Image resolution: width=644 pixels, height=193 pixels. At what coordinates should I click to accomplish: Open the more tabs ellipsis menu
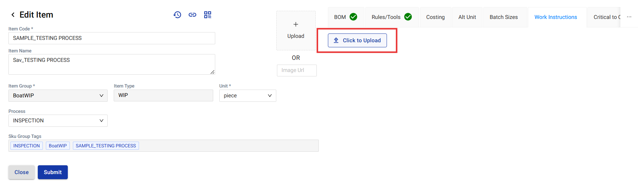point(629,17)
